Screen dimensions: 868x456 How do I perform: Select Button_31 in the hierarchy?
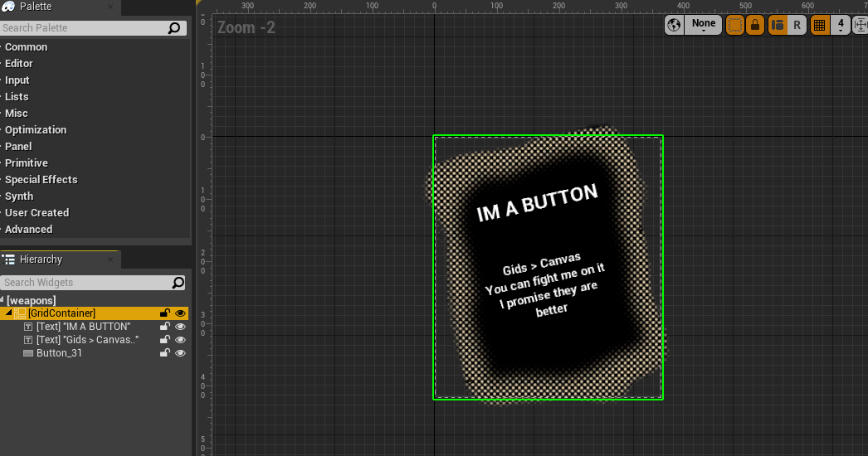pyautogui.click(x=59, y=353)
